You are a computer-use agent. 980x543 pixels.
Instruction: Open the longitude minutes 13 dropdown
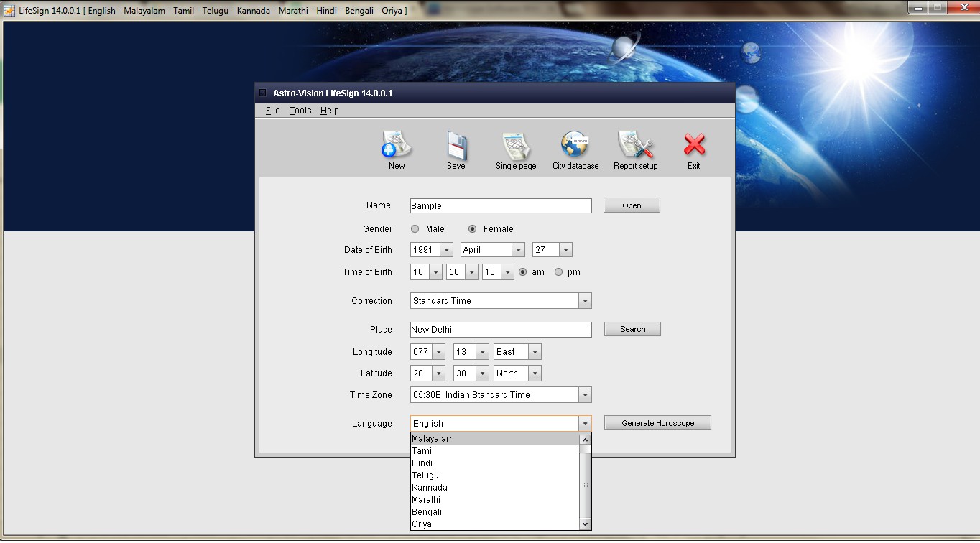tap(482, 352)
